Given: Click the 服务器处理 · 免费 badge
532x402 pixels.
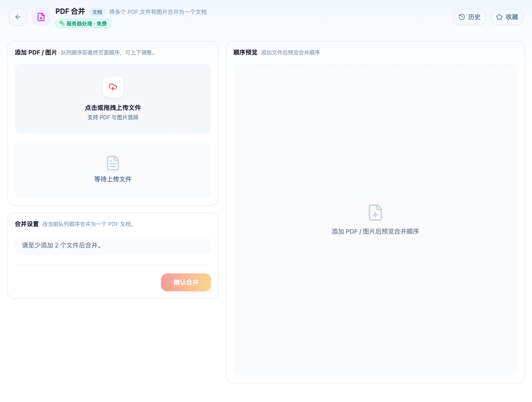Looking at the screenshot, I should point(83,23).
